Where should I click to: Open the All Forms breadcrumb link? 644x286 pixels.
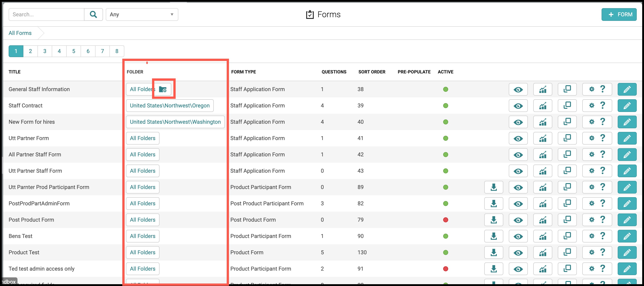20,33
